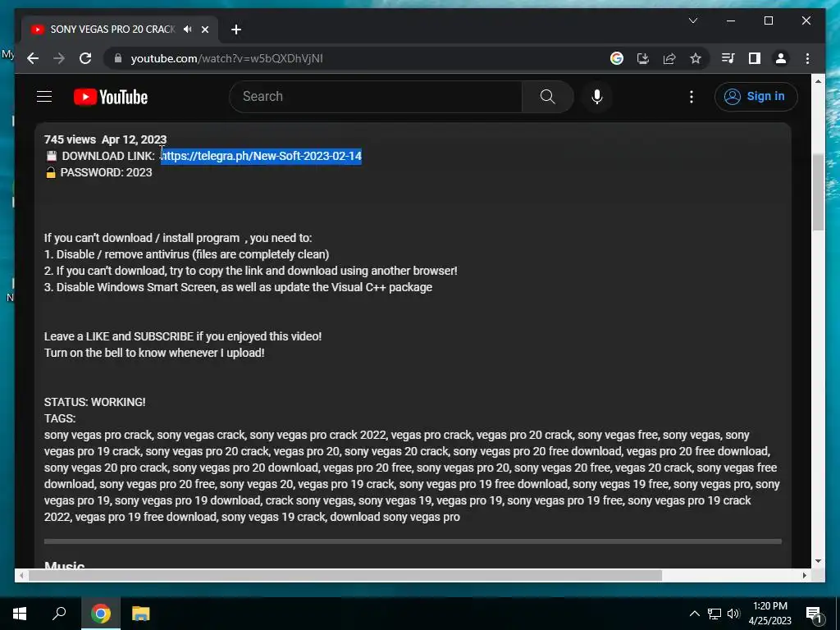Click the '745 views Apr 12, 2023' text
Screen dimensions: 840x630
[x=106, y=139]
